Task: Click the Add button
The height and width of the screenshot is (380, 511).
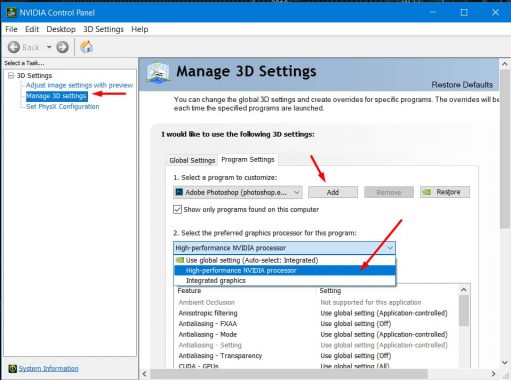Action: [x=333, y=192]
